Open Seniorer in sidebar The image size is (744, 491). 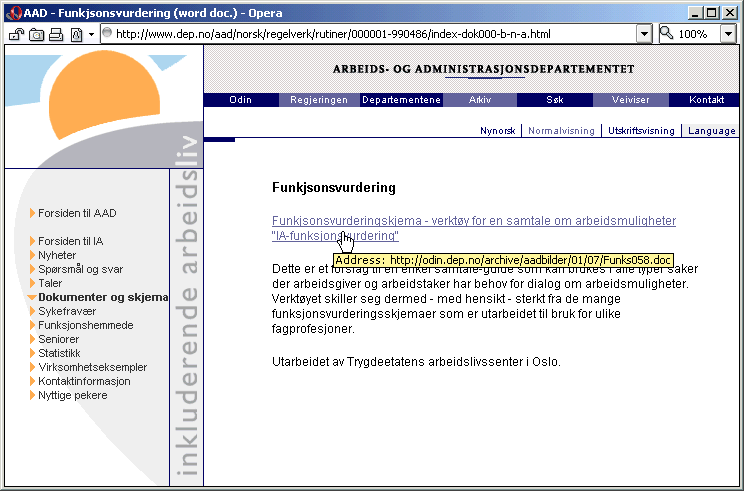[x=58, y=339]
